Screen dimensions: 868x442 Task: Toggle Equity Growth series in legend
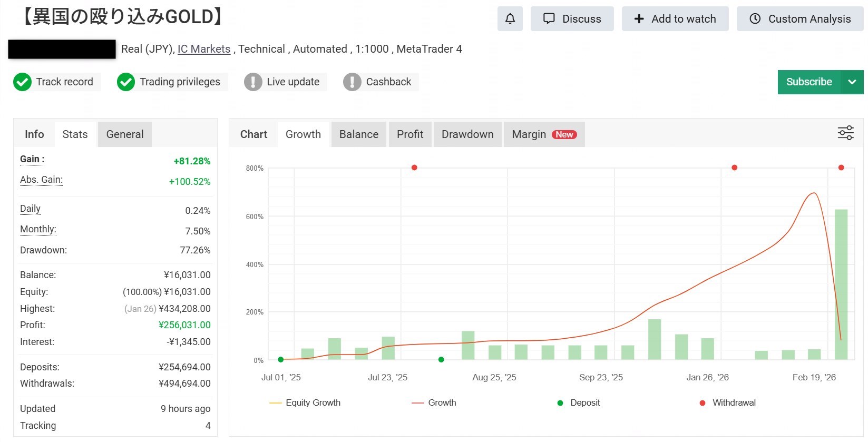point(305,403)
